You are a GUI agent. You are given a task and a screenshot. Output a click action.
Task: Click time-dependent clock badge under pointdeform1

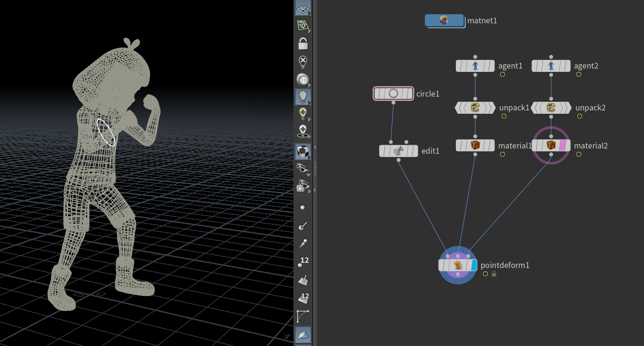click(x=485, y=274)
